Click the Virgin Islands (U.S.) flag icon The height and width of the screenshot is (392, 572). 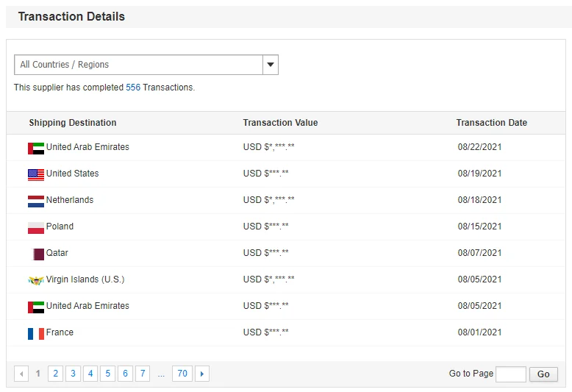pos(35,280)
